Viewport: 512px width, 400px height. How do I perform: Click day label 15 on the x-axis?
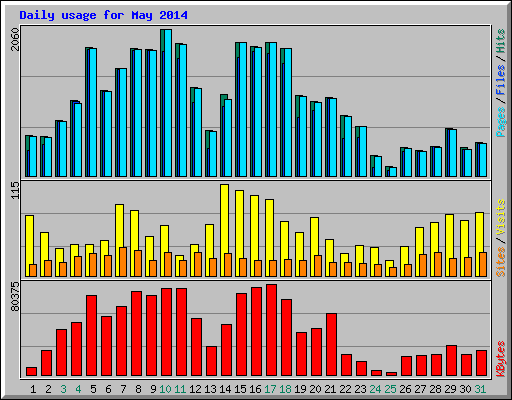[240, 389]
